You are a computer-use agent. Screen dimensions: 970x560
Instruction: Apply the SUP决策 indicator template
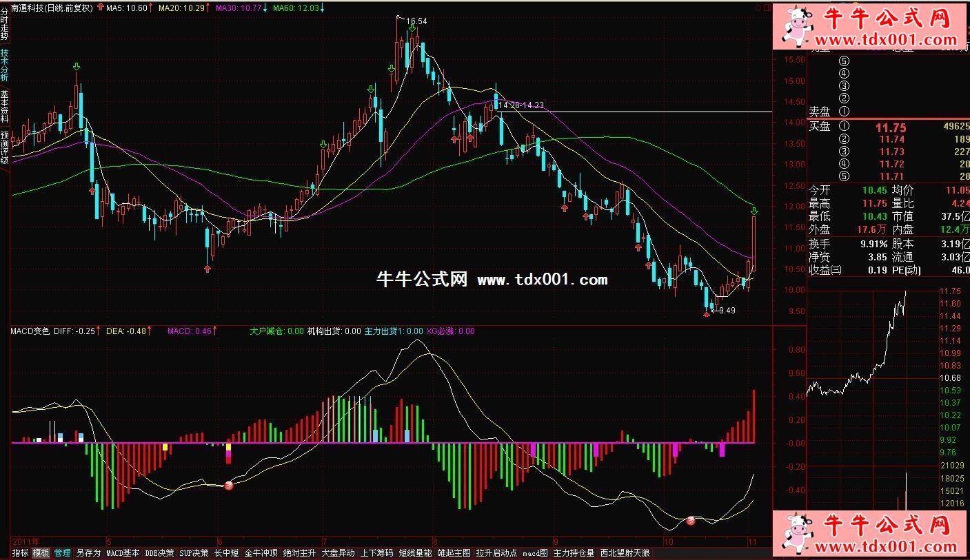point(194,552)
